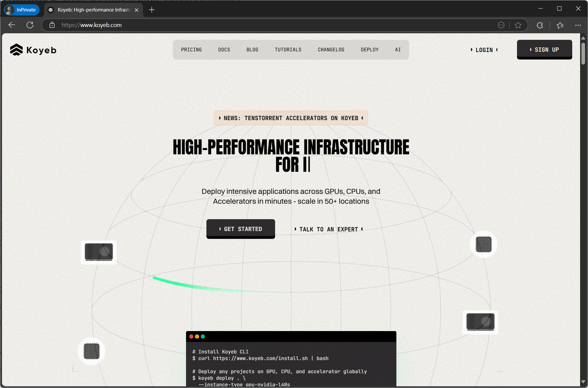This screenshot has width=588, height=388.
Task: Open the Deploy nav item
Action: point(370,50)
